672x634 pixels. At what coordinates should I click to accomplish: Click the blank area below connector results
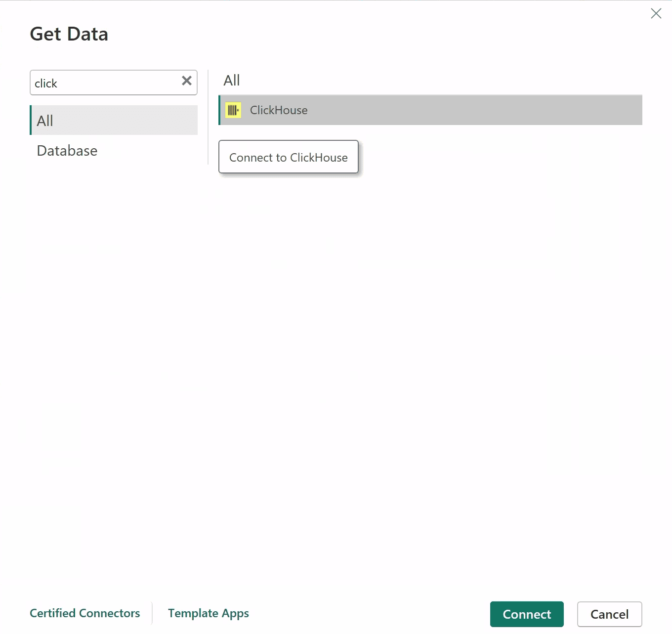pos(430,346)
